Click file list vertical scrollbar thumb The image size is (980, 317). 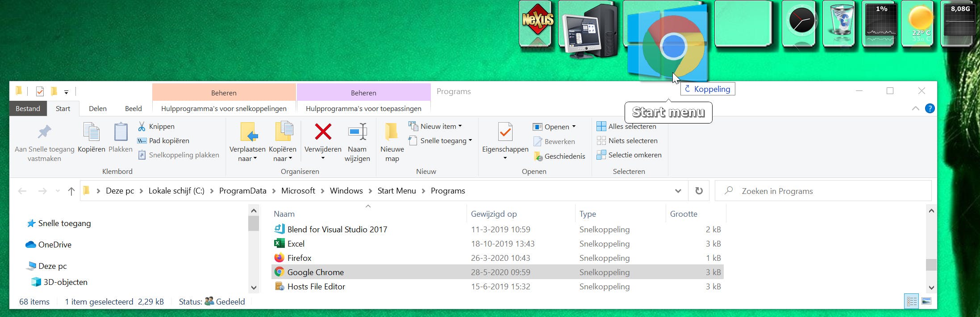[x=931, y=265]
